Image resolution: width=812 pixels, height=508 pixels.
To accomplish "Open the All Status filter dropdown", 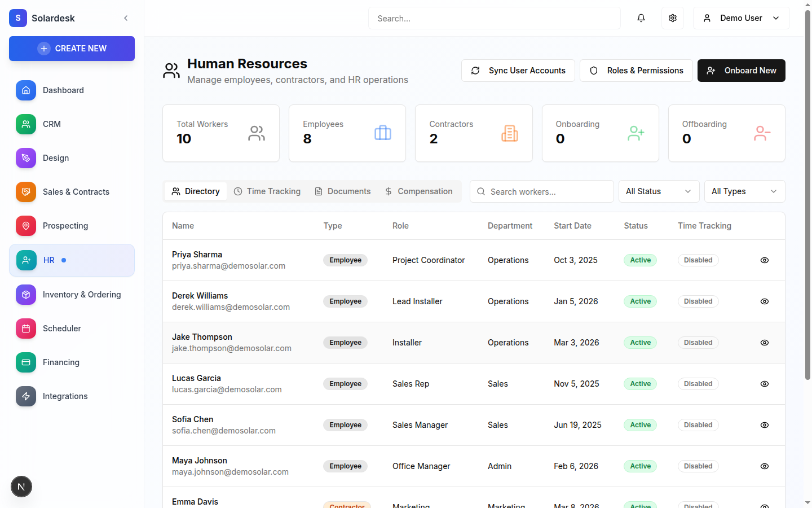I will [659, 191].
